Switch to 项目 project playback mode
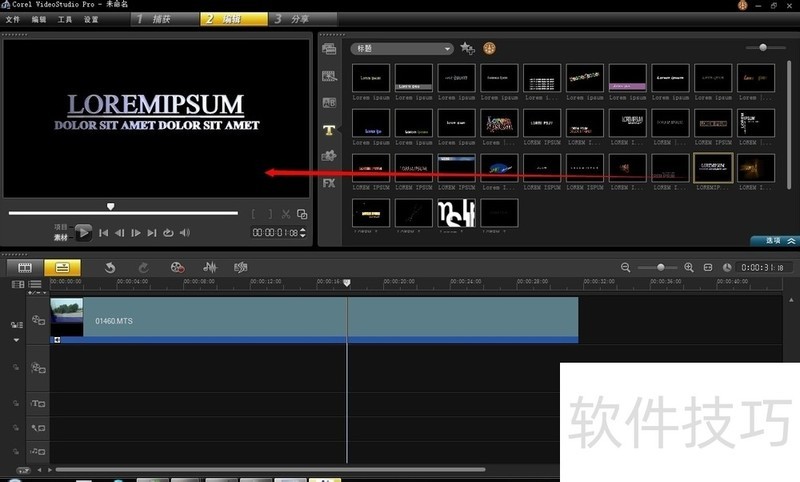Image resolution: width=800 pixels, height=482 pixels. [61, 227]
